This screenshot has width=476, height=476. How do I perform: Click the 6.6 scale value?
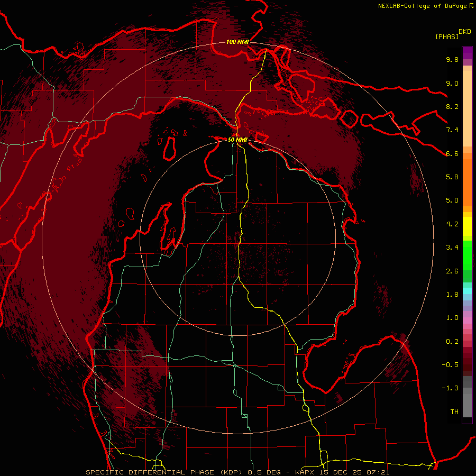452,153
